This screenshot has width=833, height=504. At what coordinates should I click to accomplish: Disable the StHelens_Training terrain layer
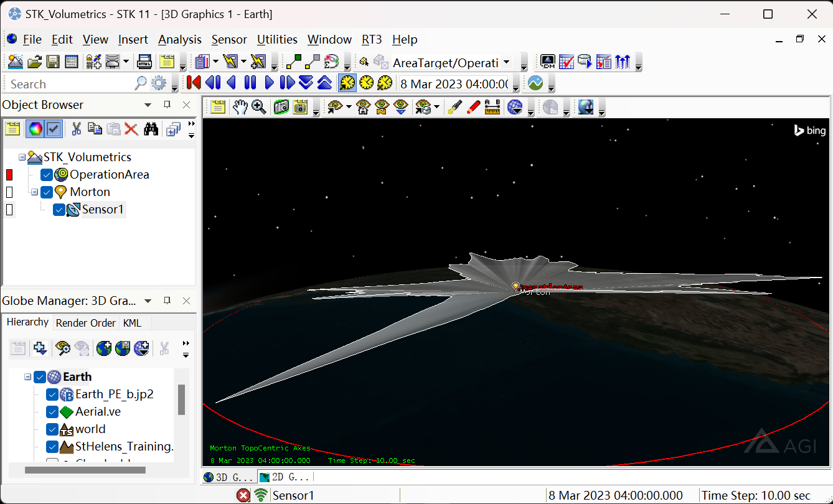click(x=52, y=446)
